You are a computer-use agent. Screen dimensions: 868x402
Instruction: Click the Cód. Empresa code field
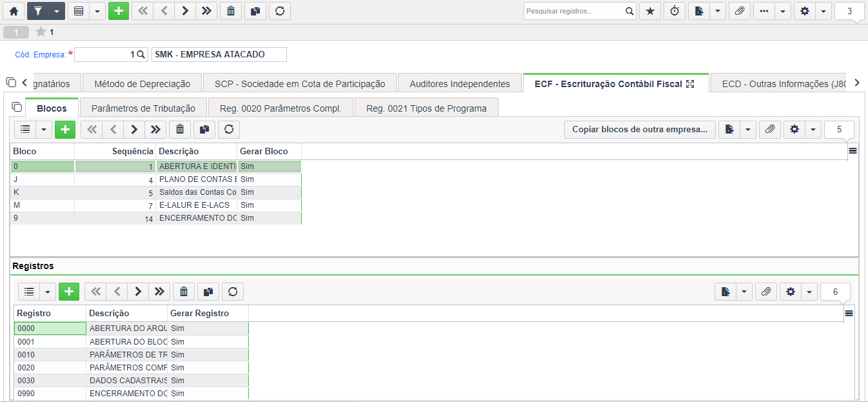coord(111,54)
